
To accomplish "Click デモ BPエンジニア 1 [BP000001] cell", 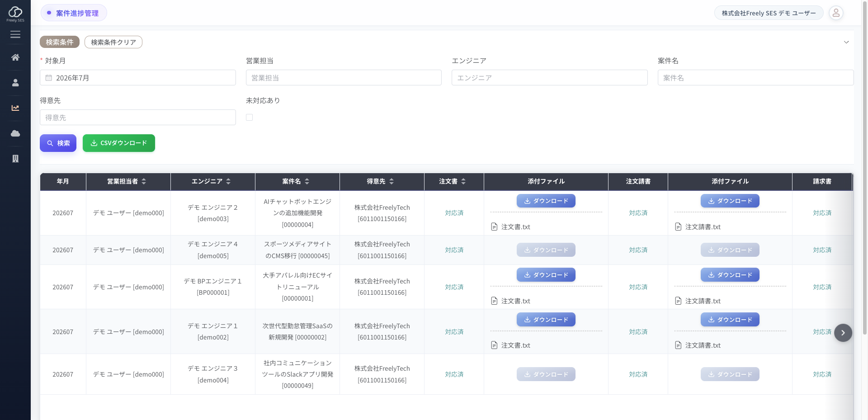I will [213, 287].
